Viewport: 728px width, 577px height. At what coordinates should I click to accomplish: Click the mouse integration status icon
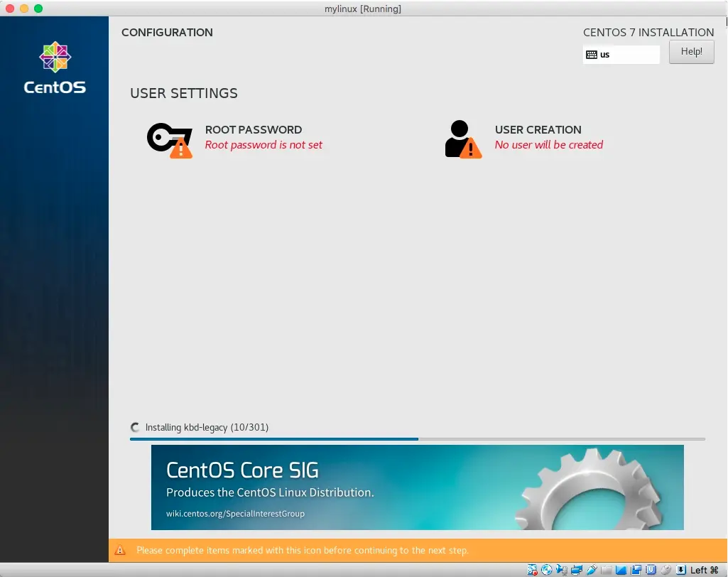665,570
